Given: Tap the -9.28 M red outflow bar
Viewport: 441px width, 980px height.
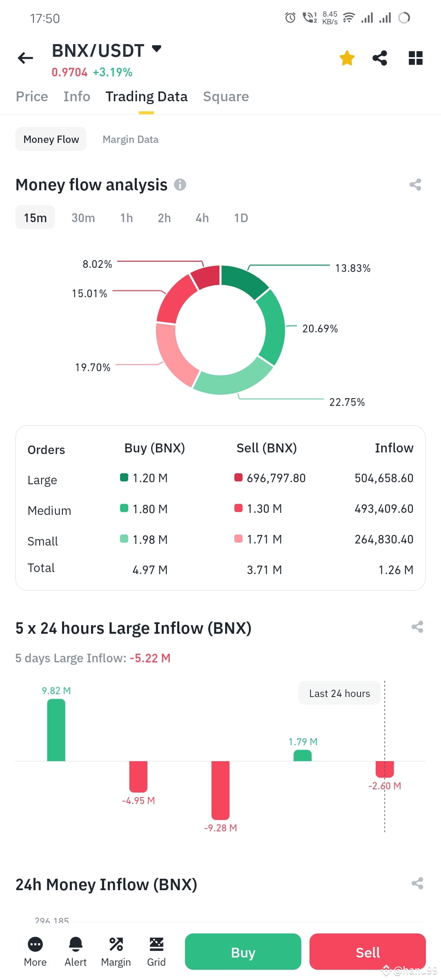Looking at the screenshot, I should (x=220, y=791).
